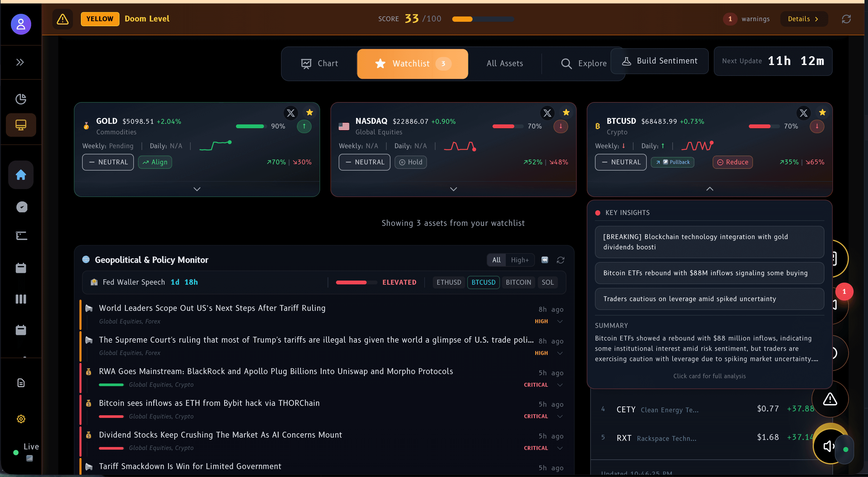Select the monitor dashboard icon in sidebar
Screen dimensions: 868x477
(x=21, y=125)
